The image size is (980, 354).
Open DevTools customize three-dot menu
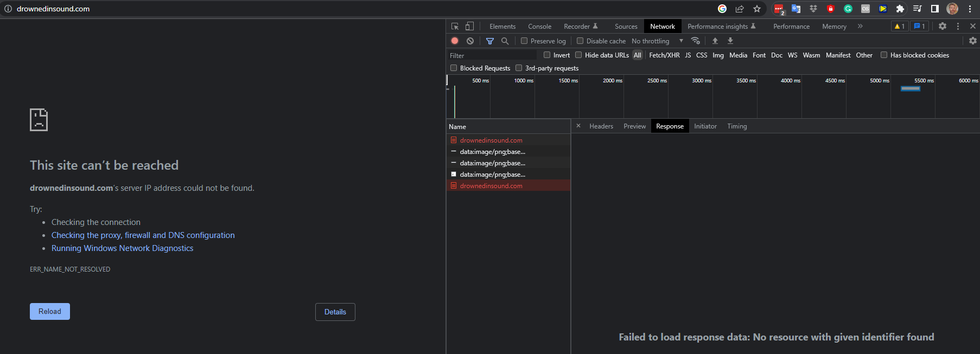(x=958, y=26)
